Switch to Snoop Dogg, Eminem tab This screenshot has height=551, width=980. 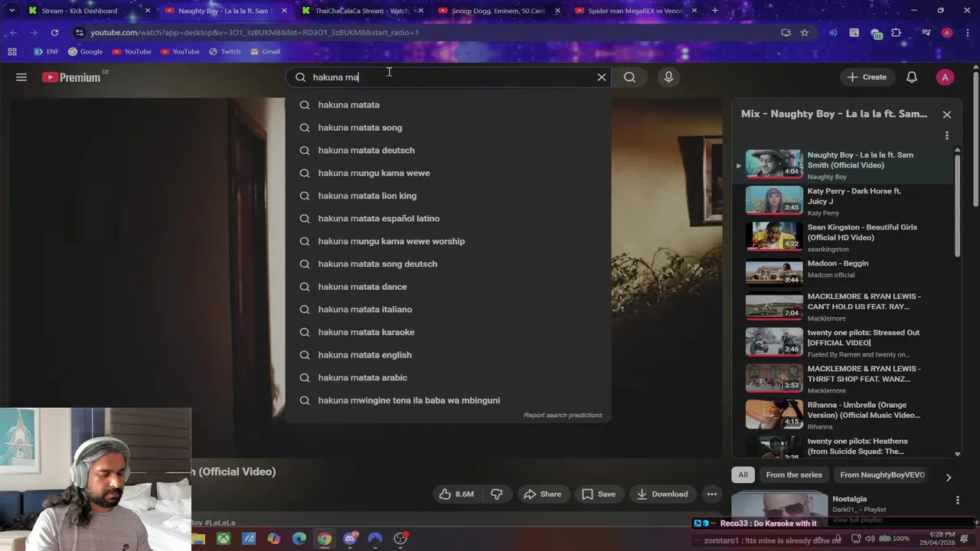(498, 11)
